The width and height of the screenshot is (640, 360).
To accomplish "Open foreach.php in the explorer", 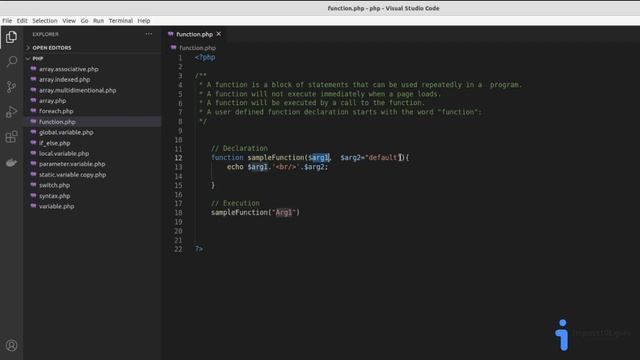I will pos(56,111).
